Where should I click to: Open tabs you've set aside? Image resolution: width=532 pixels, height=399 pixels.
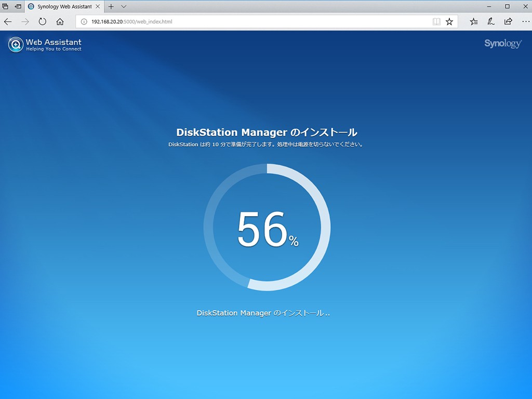point(6,7)
